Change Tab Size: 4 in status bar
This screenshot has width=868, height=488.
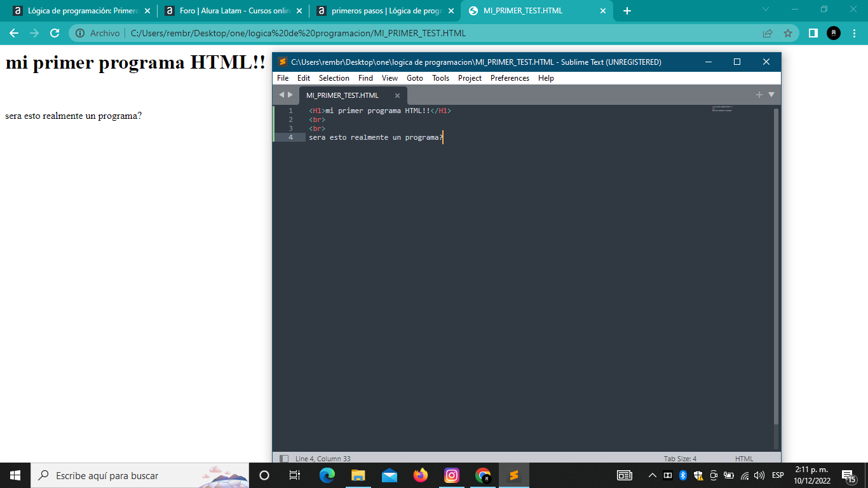click(x=680, y=459)
